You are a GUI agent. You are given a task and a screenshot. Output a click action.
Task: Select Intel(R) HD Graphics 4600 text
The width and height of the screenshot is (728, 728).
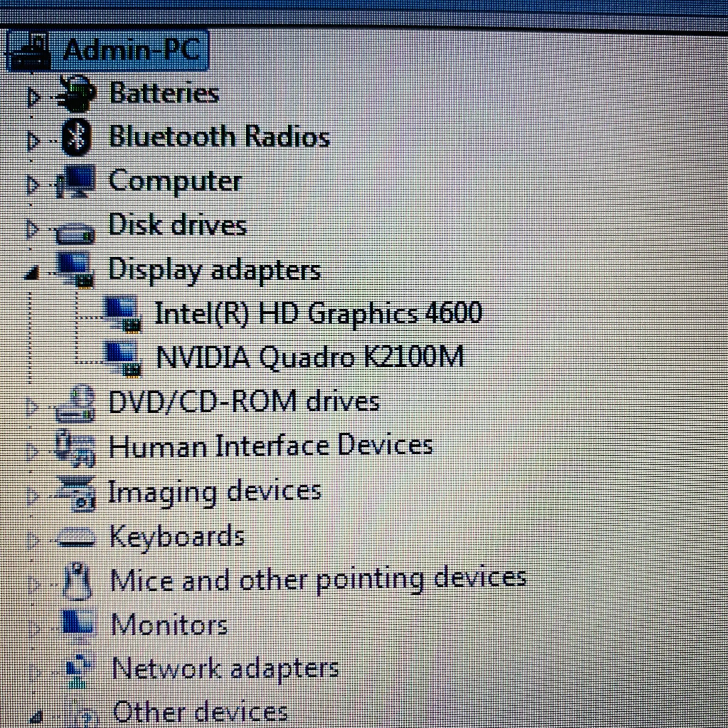point(318,315)
